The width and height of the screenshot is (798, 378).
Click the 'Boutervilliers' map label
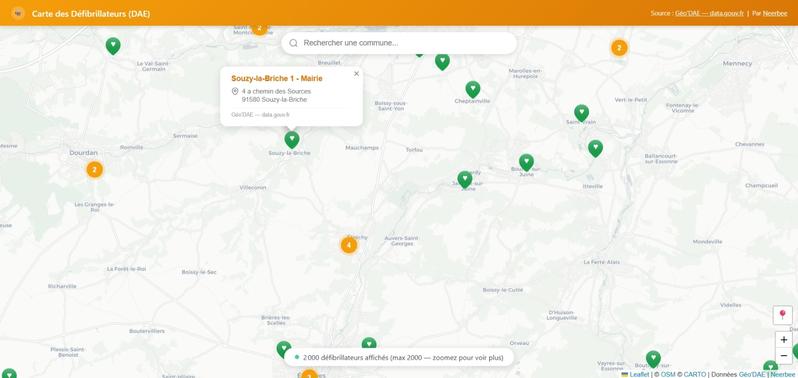[147, 331]
